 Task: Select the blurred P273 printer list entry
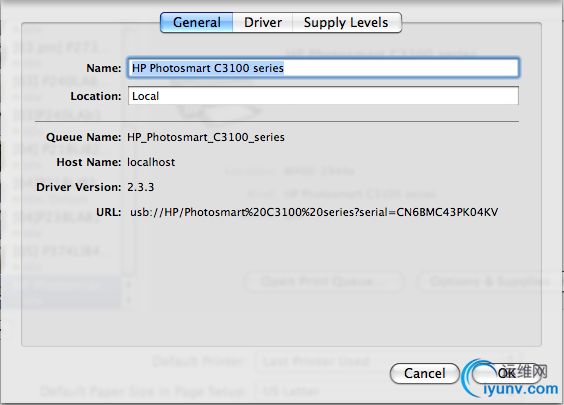coord(61,47)
